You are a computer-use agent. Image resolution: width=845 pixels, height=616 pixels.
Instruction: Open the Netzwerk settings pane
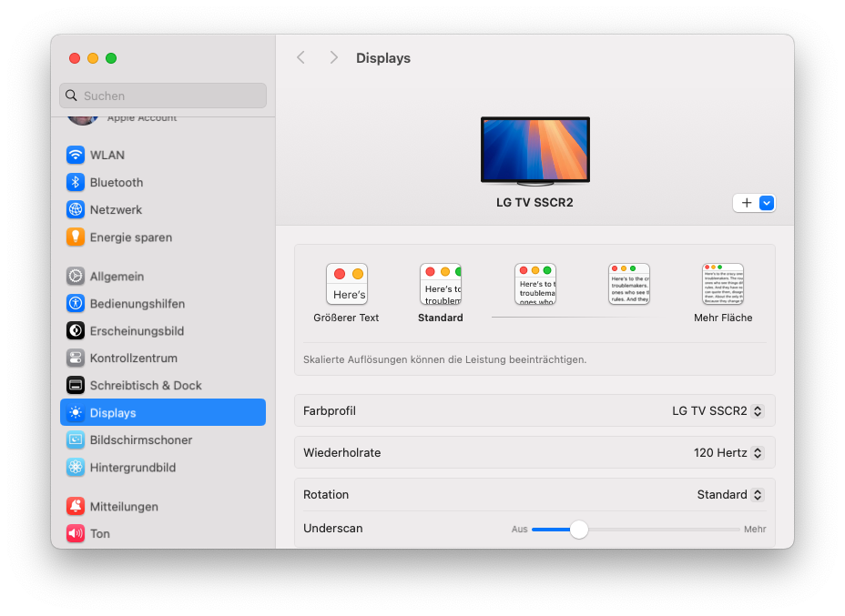[163, 209]
